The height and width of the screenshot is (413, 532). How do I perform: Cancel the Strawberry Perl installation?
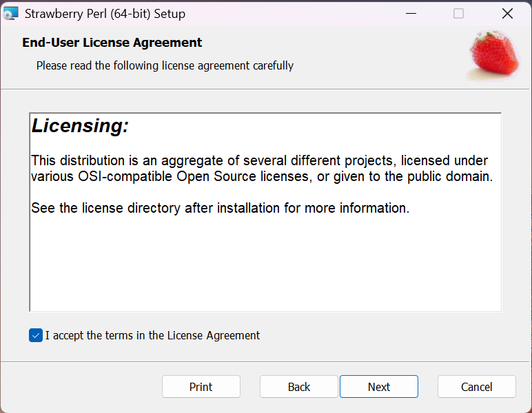point(476,387)
